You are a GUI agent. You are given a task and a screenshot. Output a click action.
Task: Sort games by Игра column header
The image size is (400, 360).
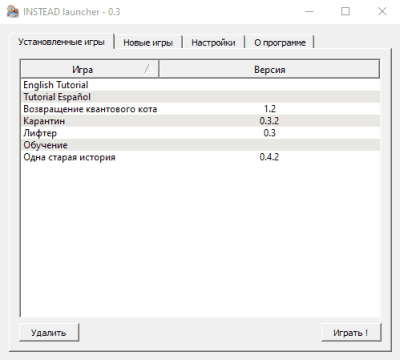[x=90, y=69]
